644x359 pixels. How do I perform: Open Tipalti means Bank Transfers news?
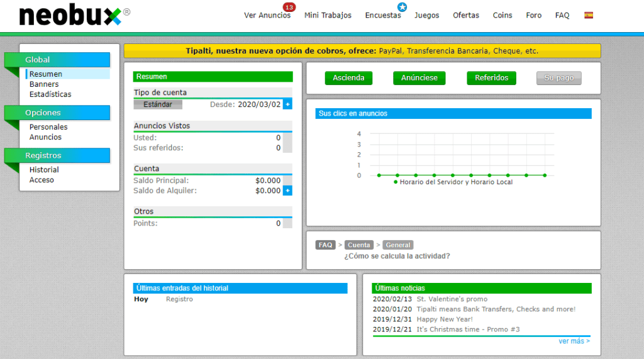pyautogui.click(x=496, y=309)
